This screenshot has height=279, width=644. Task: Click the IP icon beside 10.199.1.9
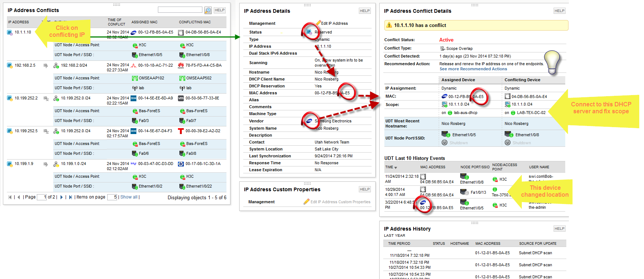point(9,164)
